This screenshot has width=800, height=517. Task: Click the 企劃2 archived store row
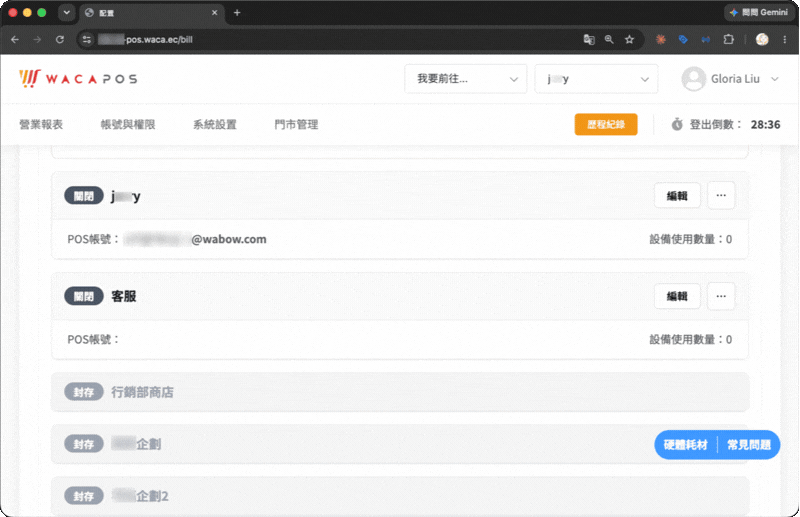[400, 496]
